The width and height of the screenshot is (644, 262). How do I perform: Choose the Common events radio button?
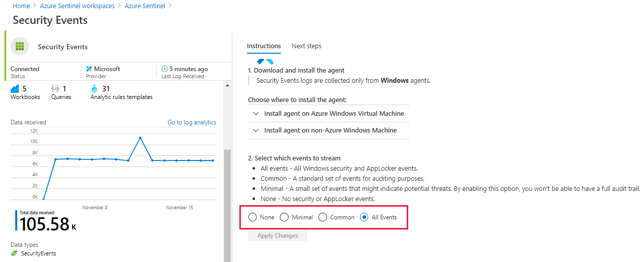pos(323,217)
